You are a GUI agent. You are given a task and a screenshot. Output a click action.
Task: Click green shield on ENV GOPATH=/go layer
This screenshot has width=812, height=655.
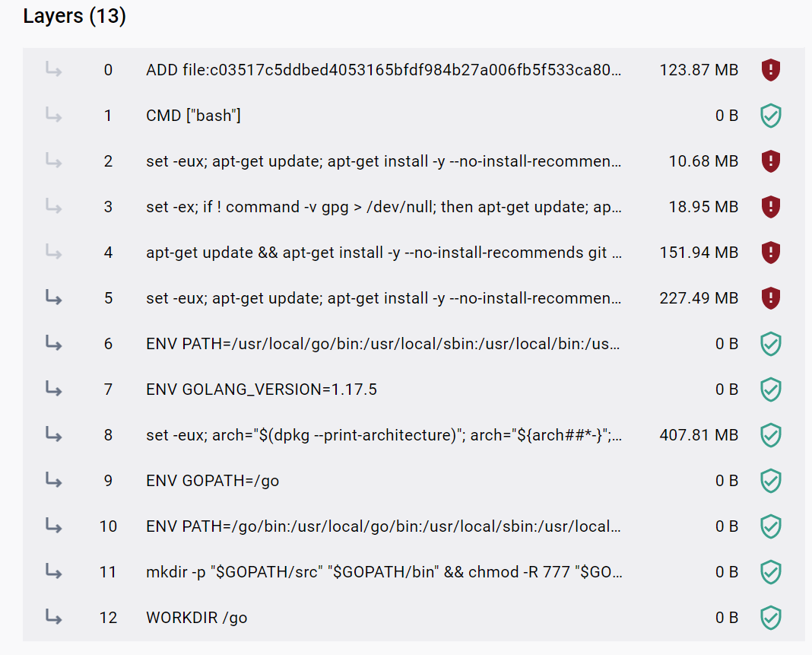[x=771, y=480]
